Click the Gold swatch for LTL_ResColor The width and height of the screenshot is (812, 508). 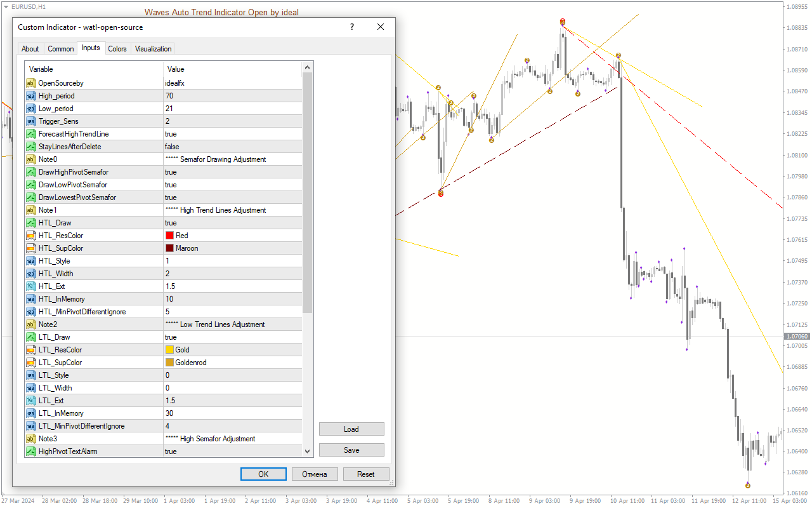coord(169,350)
